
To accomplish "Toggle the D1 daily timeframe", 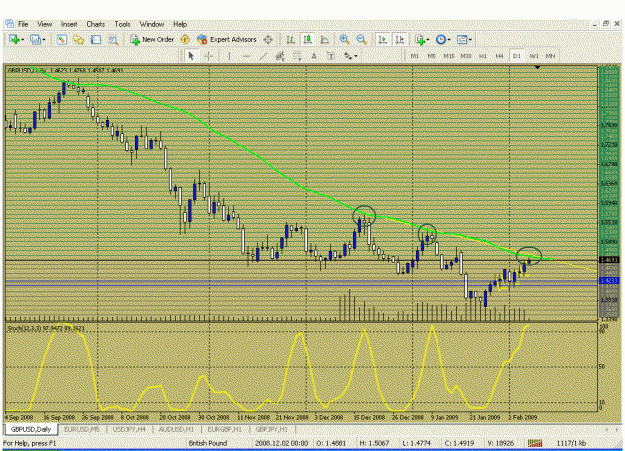I will coord(517,56).
